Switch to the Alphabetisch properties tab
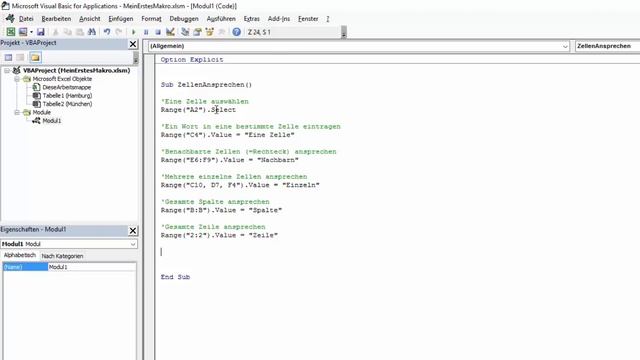Viewport: 640px width, 360px height. point(20,255)
